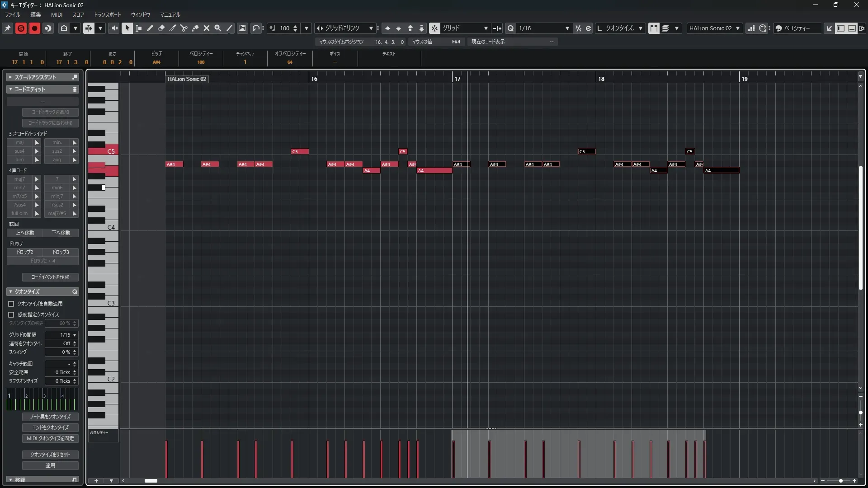This screenshot has width=868, height=488.
Task: Enable 感度指定クオンタイズ checkbox
Action: (x=11, y=314)
